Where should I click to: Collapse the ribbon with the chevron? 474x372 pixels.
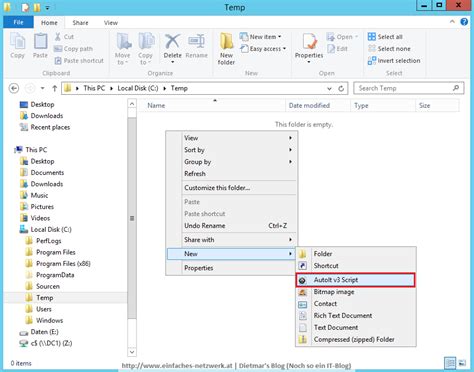coord(452,22)
